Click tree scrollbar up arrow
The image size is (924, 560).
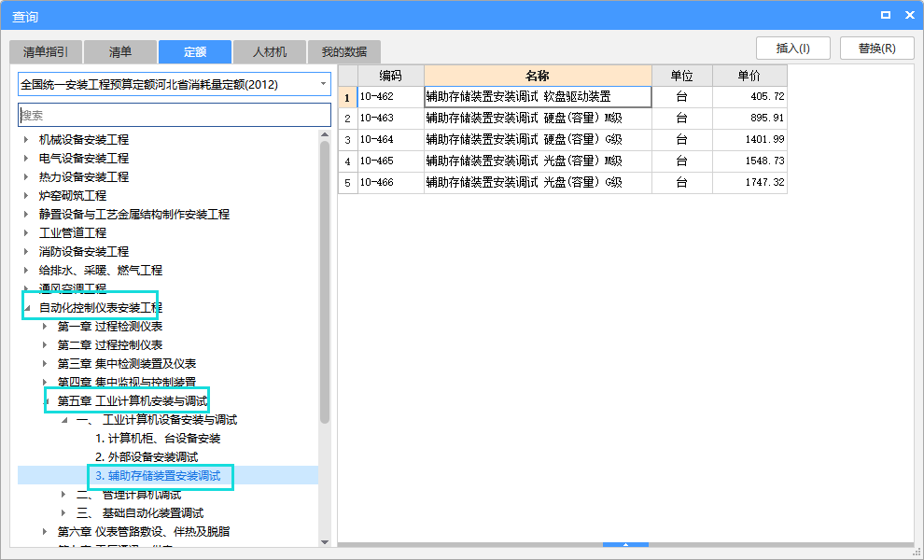coord(325,135)
